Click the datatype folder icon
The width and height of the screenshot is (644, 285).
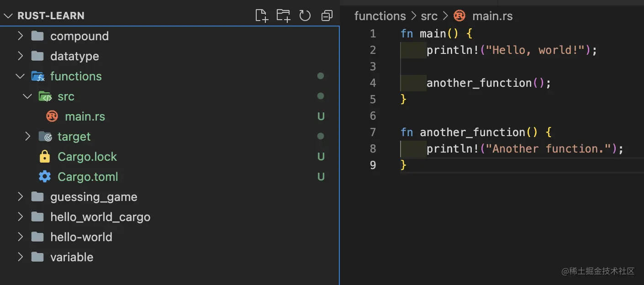coord(37,56)
